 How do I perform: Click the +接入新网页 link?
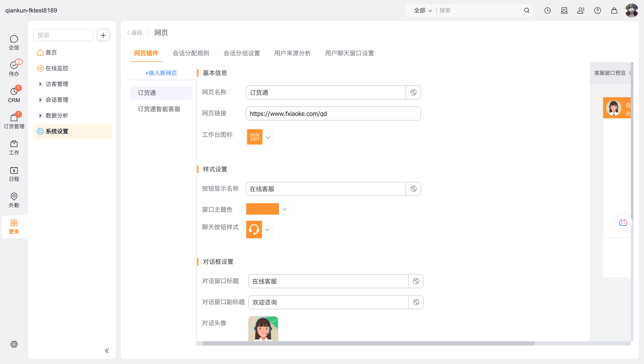[x=161, y=73]
